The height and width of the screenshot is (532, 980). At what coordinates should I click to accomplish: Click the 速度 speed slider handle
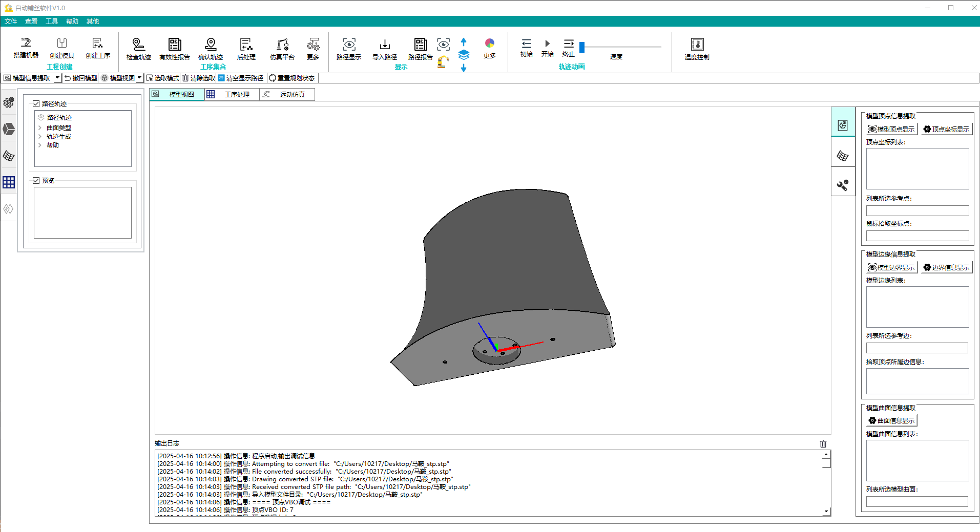[x=582, y=47]
